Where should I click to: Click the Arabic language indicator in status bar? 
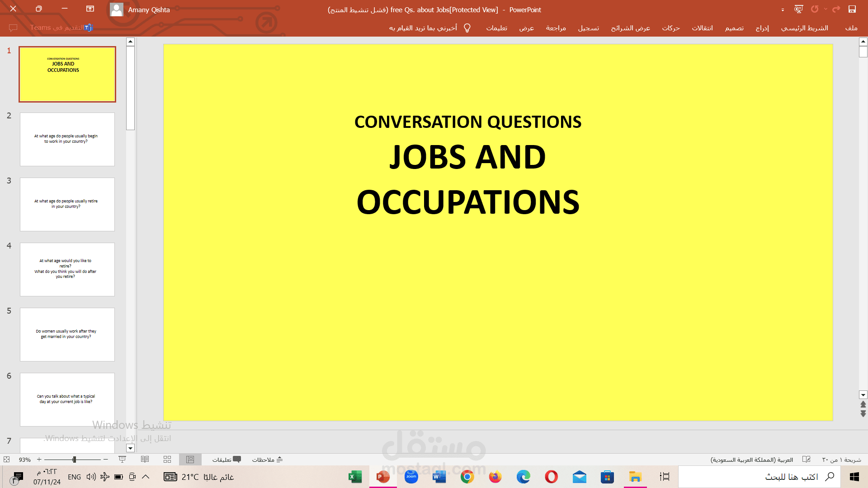(x=751, y=460)
